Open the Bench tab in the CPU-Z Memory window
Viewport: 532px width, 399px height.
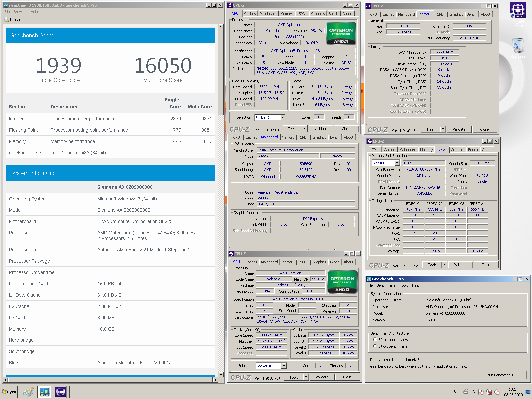pyautogui.click(x=471, y=14)
